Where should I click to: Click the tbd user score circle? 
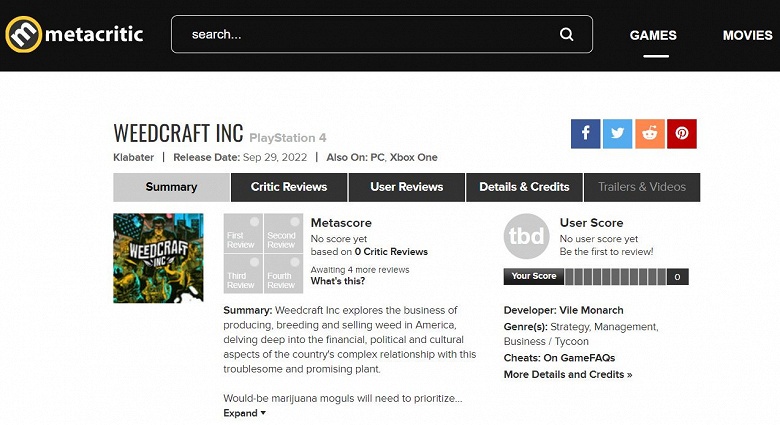pyautogui.click(x=526, y=236)
